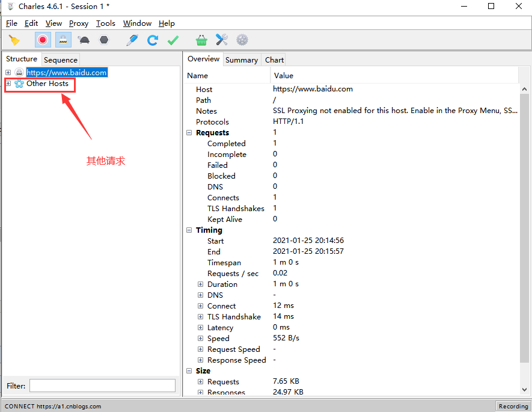
Task: Expand the Size Requests row
Action: coord(201,382)
